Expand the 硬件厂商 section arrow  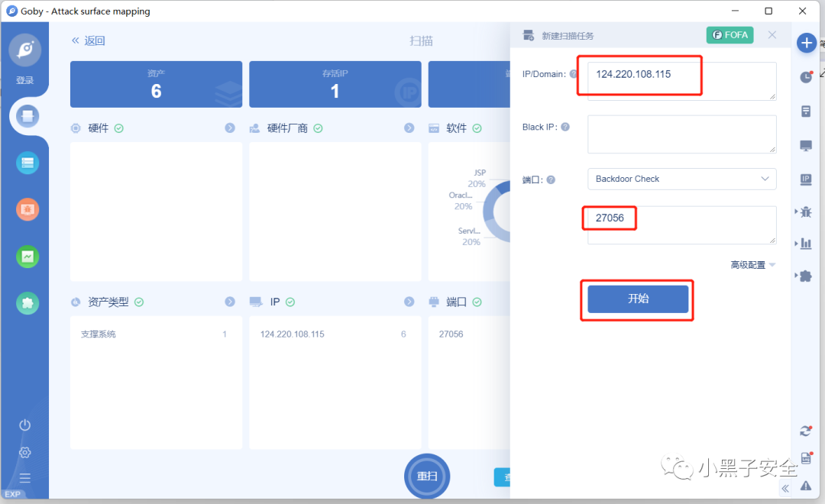[x=409, y=128]
